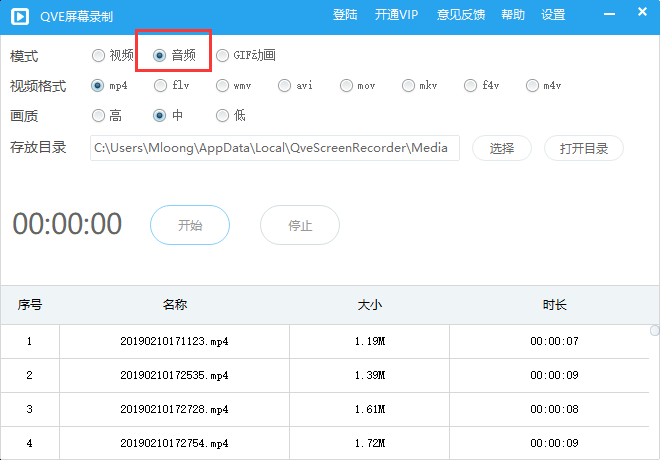660x460 pixels.
Task: Open 开通VIP in the title bar
Action: pyautogui.click(x=397, y=15)
